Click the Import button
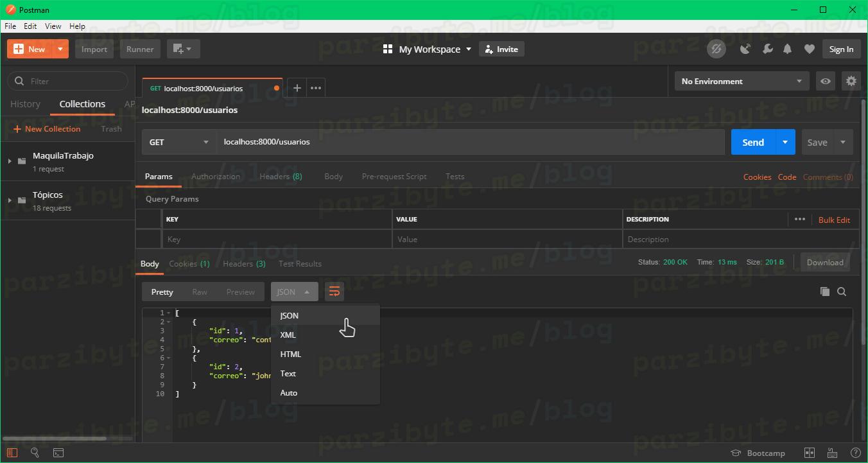This screenshot has height=463, width=868. 94,49
